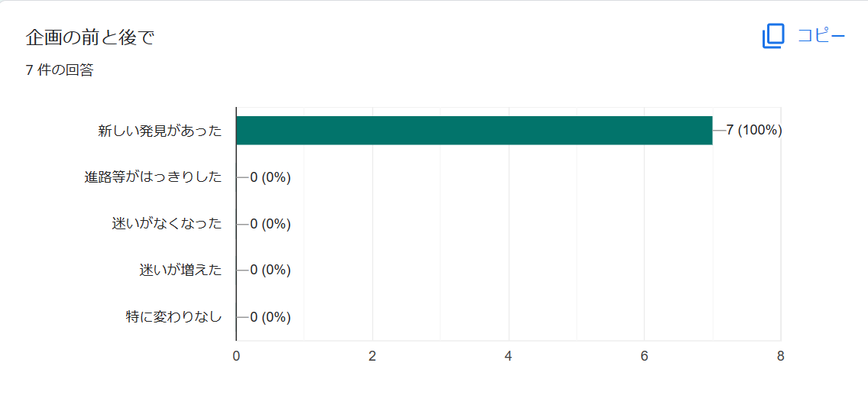Click axis tick label 8

(781, 356)
